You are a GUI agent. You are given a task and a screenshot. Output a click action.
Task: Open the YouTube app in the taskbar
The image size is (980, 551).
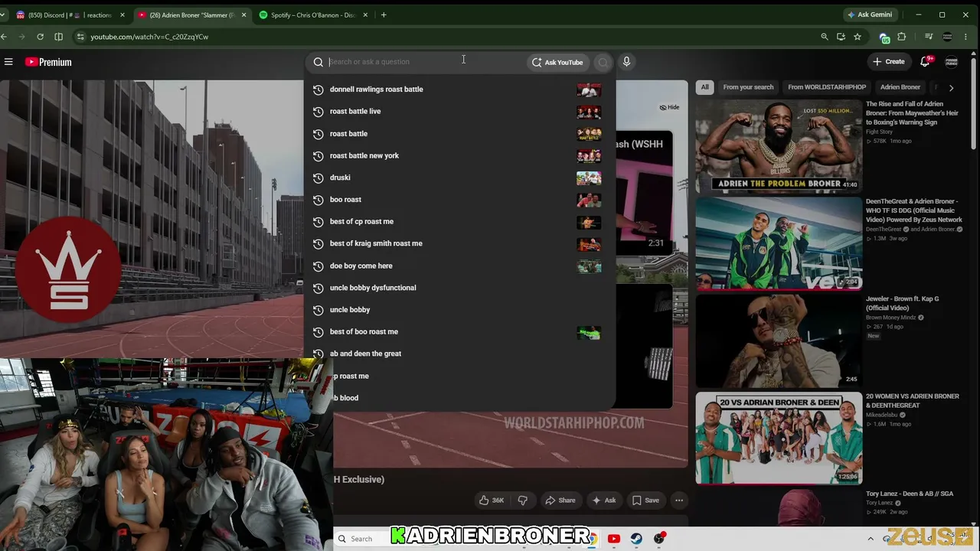(x=613, y=539)
